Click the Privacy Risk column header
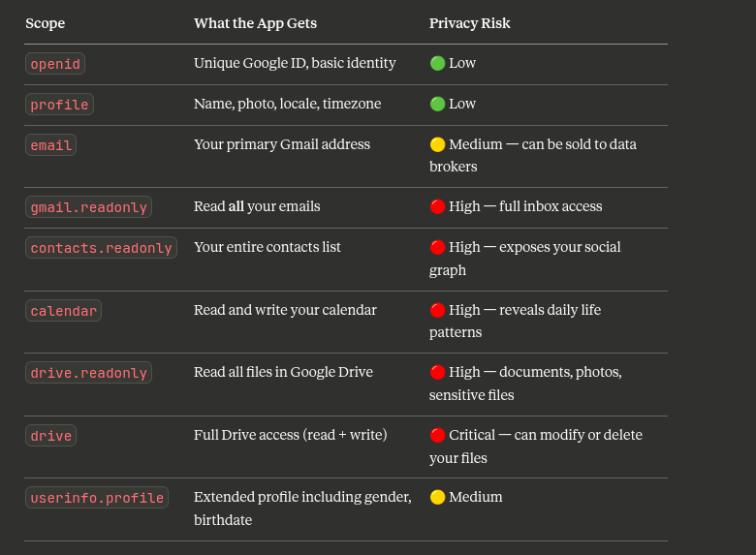756x555 pixels. (x=470, y=23)
